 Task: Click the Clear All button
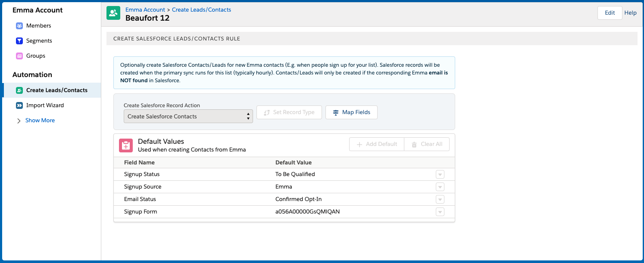click(427, 144)
